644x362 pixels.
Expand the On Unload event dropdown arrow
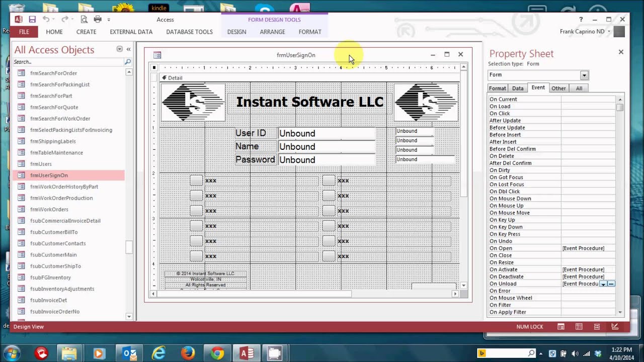tap(603, 284)
